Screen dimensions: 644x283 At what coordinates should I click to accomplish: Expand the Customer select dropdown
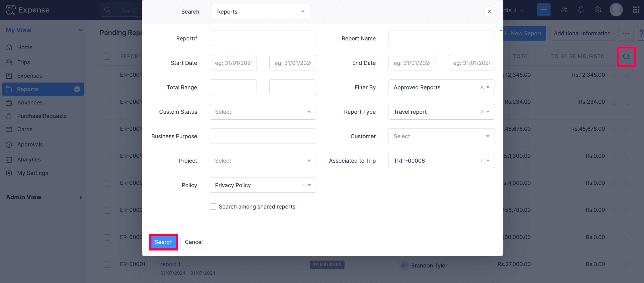pos(441,136)
